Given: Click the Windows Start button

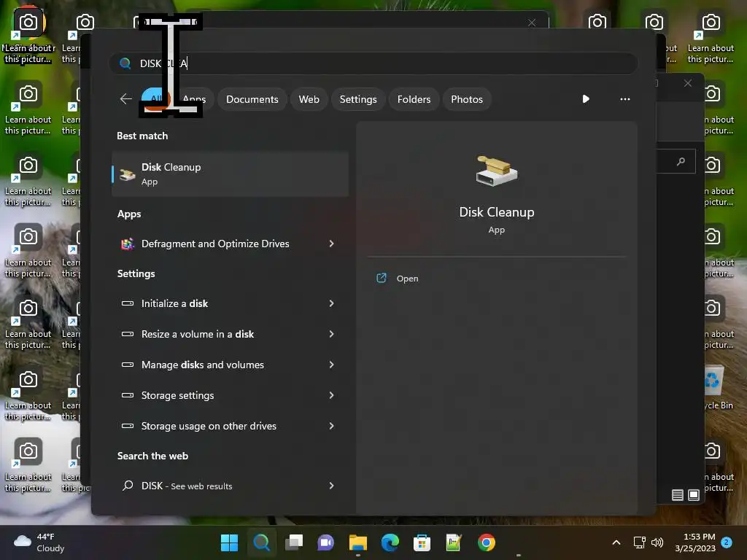Looking at the screenshot, I should [229, 542].
